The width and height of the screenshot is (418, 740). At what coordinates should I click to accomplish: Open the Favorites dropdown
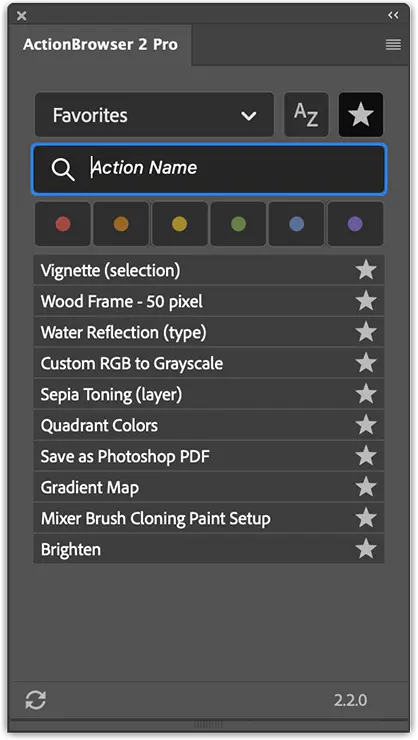pos(154,115)
